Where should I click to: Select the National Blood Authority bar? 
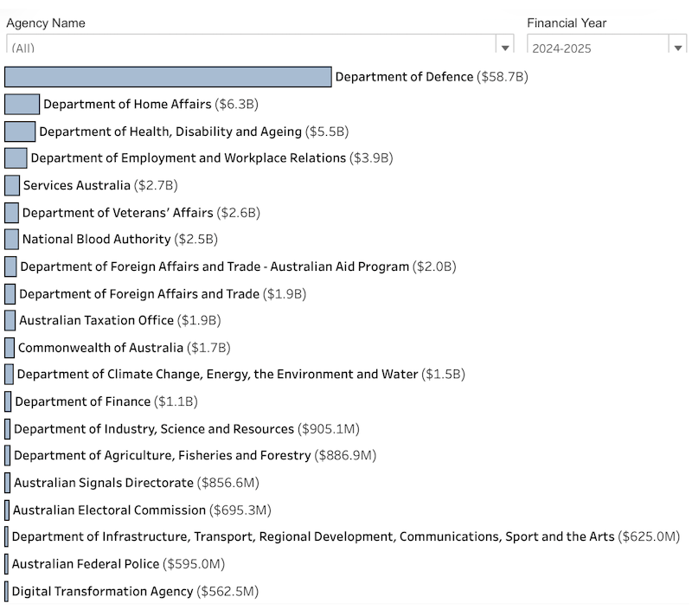click(x=10, y=239)
